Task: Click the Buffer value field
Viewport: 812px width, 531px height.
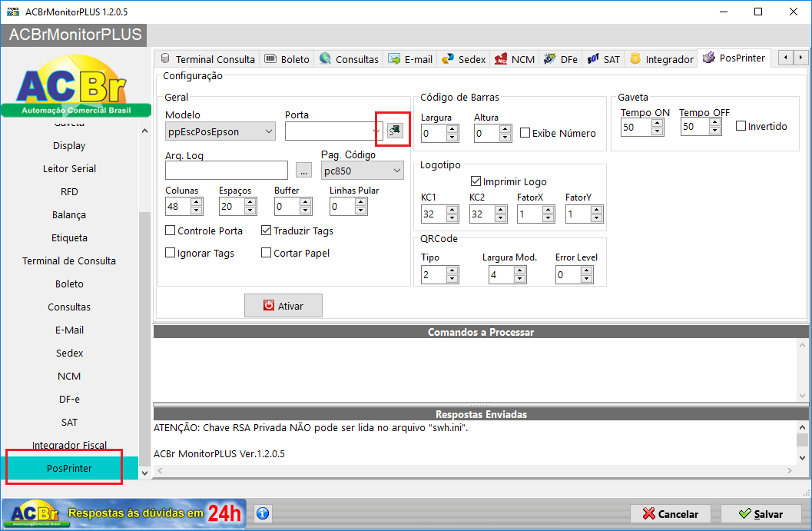Action: (287, 206)
